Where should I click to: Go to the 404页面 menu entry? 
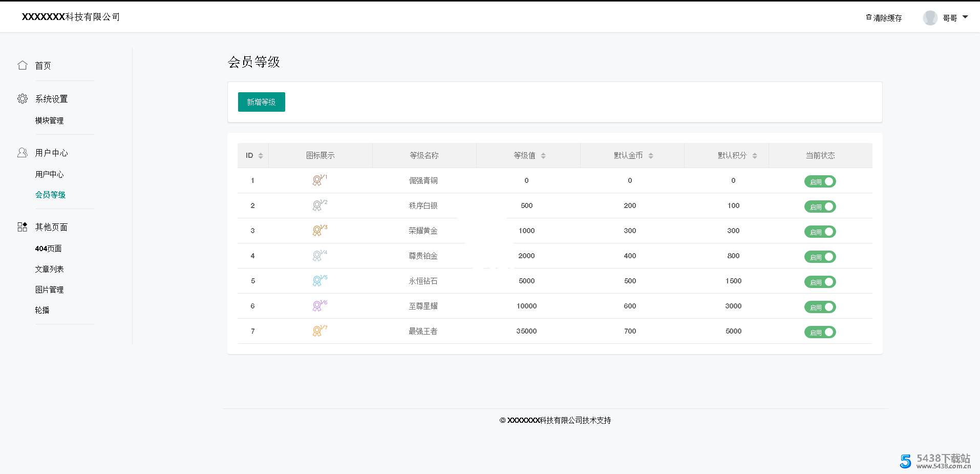(x=48, y=248)
